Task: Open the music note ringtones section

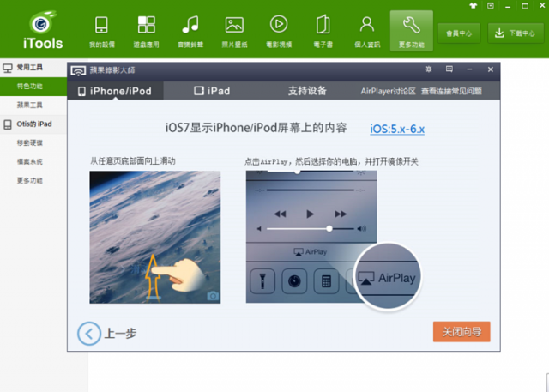Action: click(190, 32)
